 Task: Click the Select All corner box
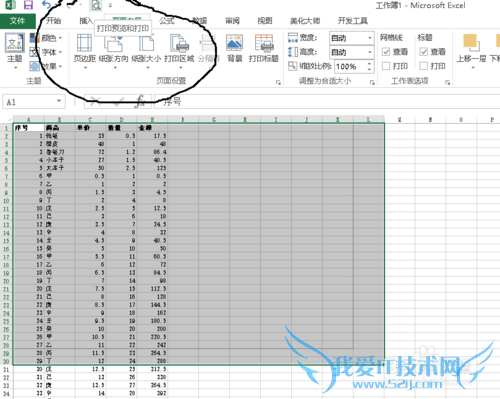pyautogui.click(x=6, y=119)
